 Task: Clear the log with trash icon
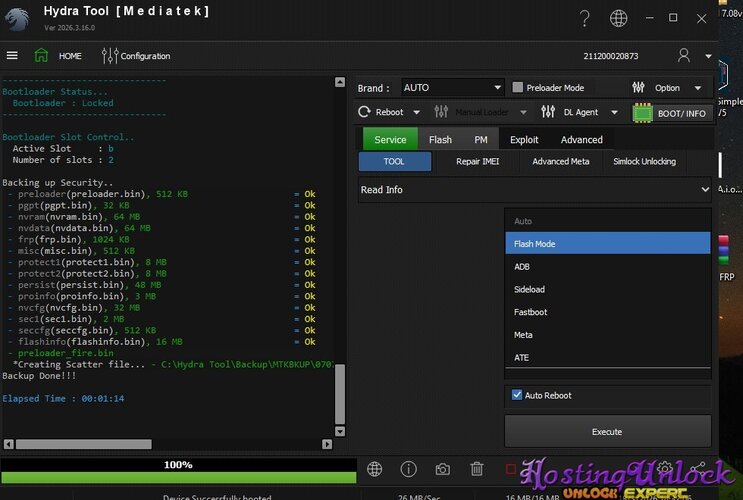pos(477,469)
